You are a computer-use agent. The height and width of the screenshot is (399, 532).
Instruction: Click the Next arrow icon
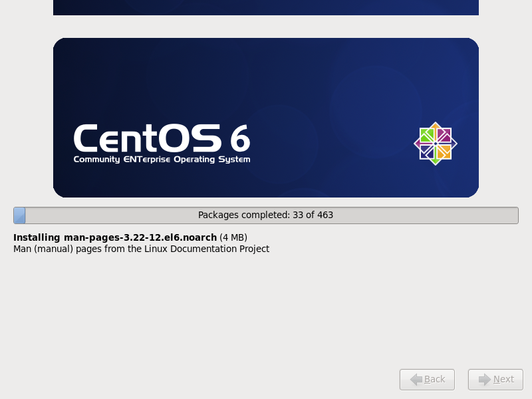click(485, 379)
